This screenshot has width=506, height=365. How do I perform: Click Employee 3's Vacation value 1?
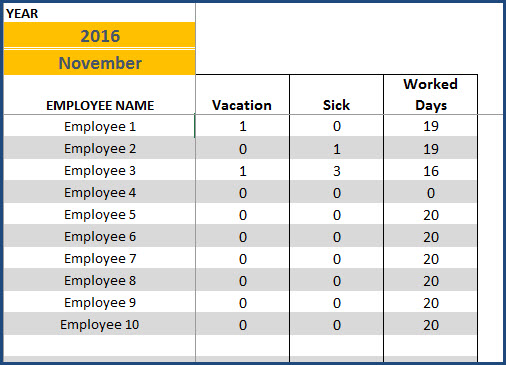pyautogui.click(x=242, y=170)
